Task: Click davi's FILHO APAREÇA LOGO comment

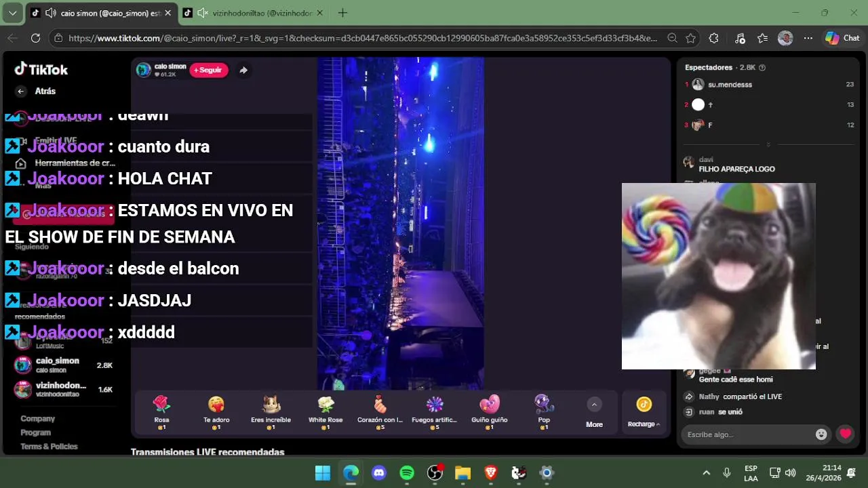Action: [736, 169]
